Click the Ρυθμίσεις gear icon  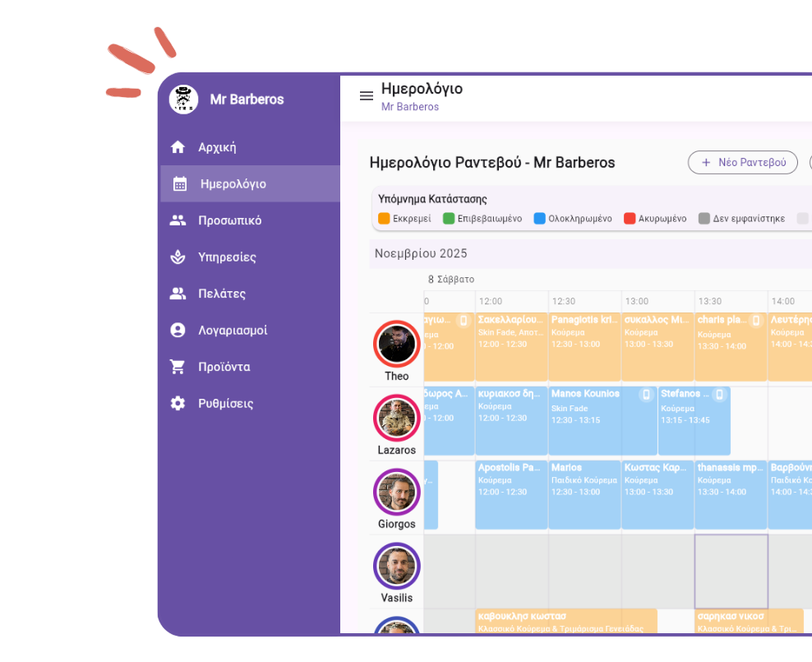[x=178, y=404]
